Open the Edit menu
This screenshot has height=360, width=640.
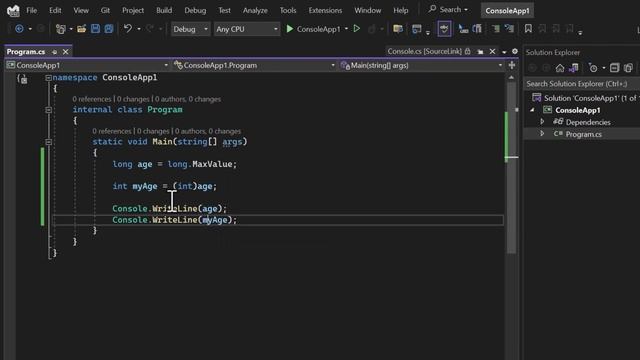click(x=55, y=11)
